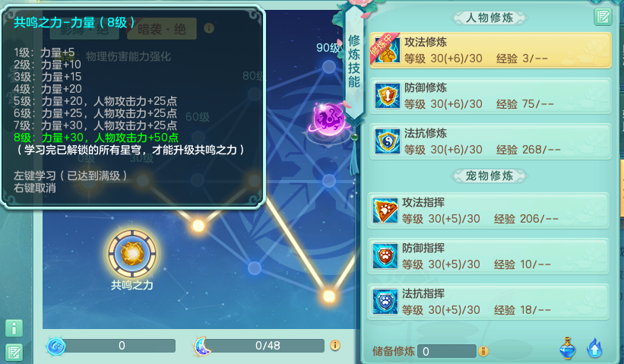Open the green info button at bottom left

pos(14,328)
